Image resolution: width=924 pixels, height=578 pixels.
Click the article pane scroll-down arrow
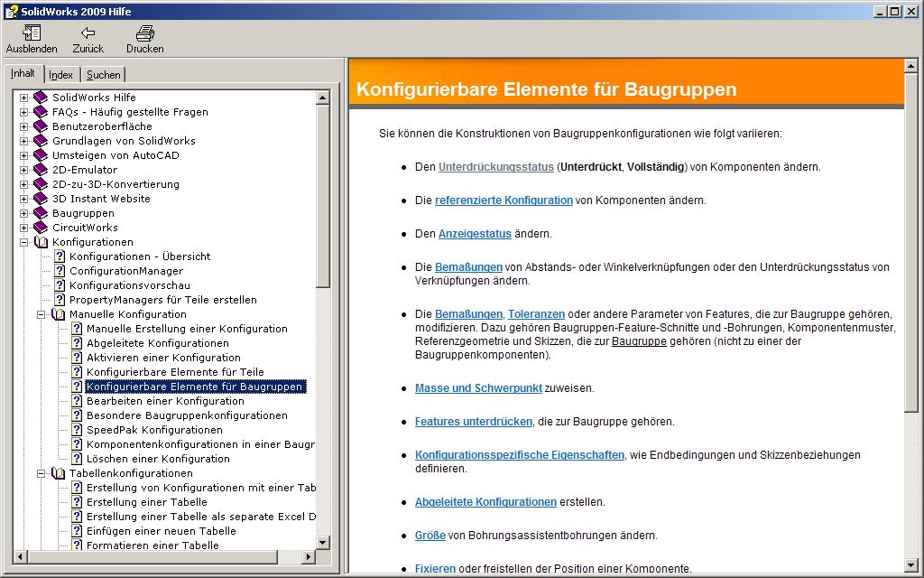coord(910,566)
